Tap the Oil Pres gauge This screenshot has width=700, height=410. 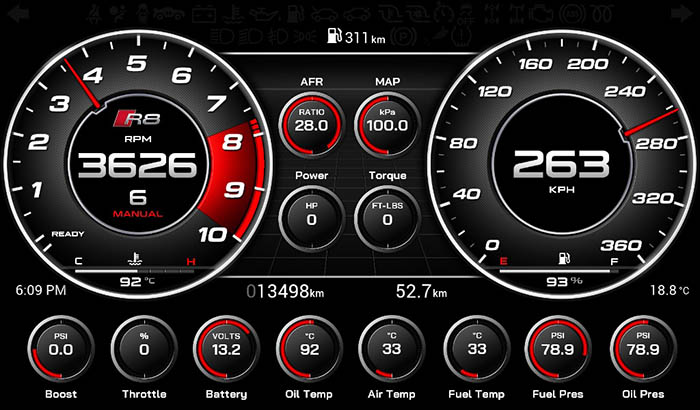coord(643,348)
